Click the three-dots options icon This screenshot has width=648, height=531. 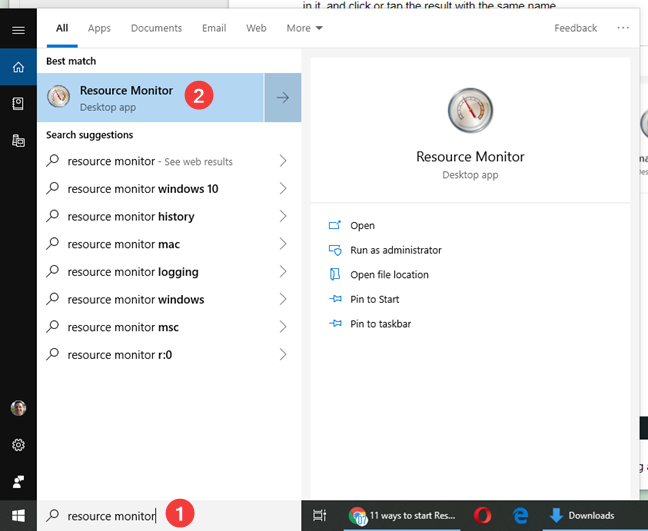pos(623,28)
